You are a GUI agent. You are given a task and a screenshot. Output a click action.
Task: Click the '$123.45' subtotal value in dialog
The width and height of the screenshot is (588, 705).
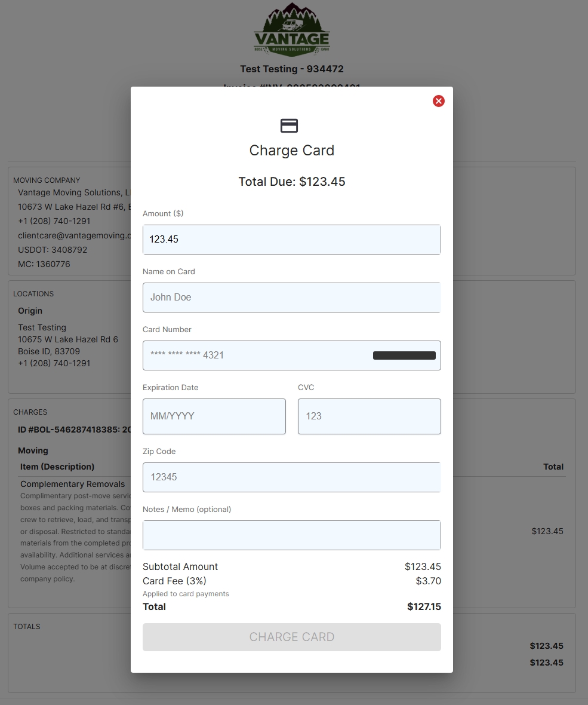423,566
